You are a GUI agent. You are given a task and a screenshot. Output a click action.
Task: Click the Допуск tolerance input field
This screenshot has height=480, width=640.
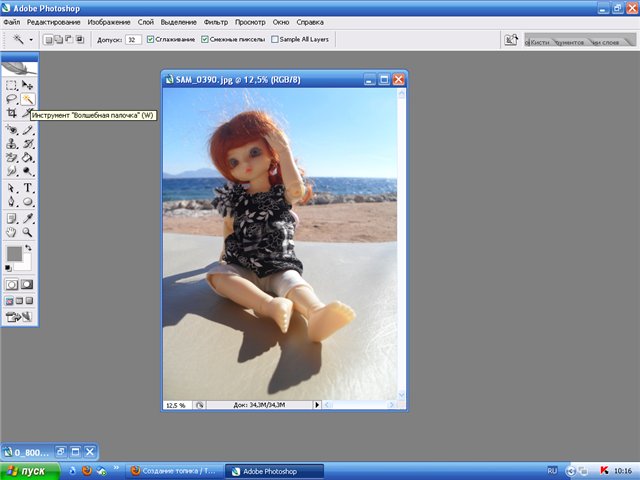[133, 40]
